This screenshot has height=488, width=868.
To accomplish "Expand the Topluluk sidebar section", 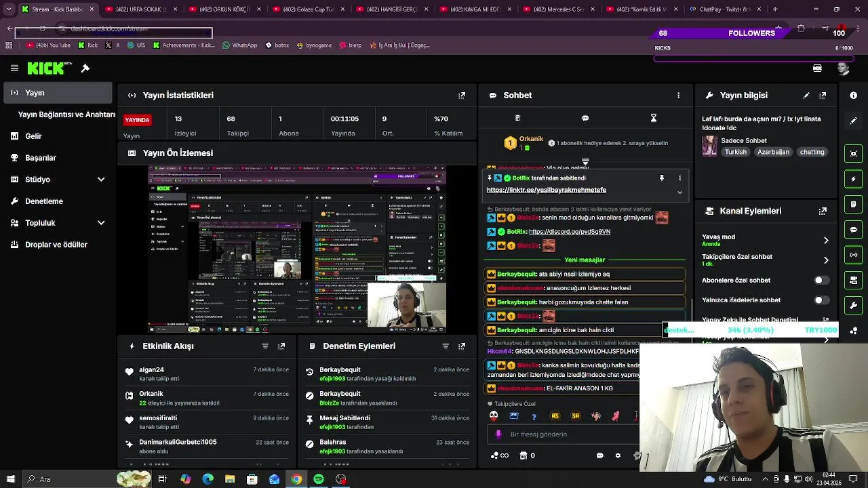I will click(101, 223).
